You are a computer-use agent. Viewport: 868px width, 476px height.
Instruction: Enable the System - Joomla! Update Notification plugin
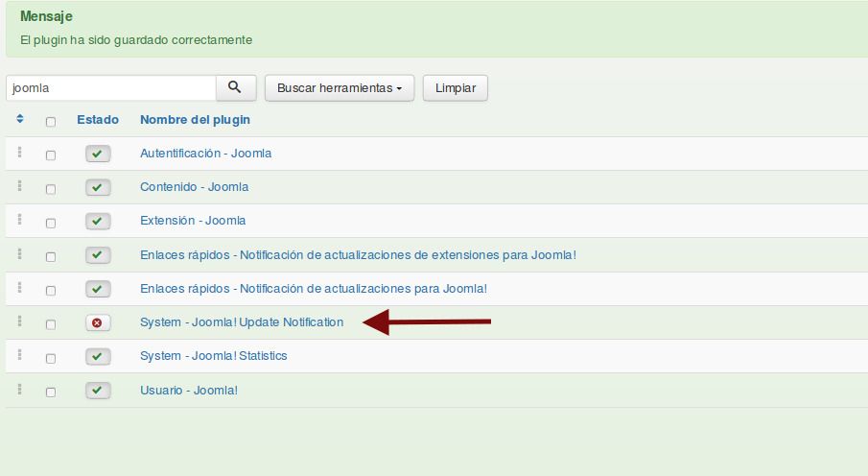coord(98,322)
